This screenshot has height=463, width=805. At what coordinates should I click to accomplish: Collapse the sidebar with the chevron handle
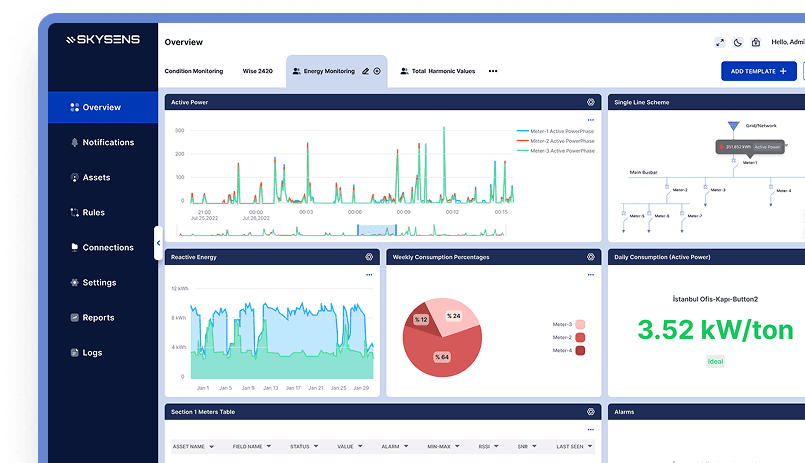pyautogui.click(x=158, y=243)
